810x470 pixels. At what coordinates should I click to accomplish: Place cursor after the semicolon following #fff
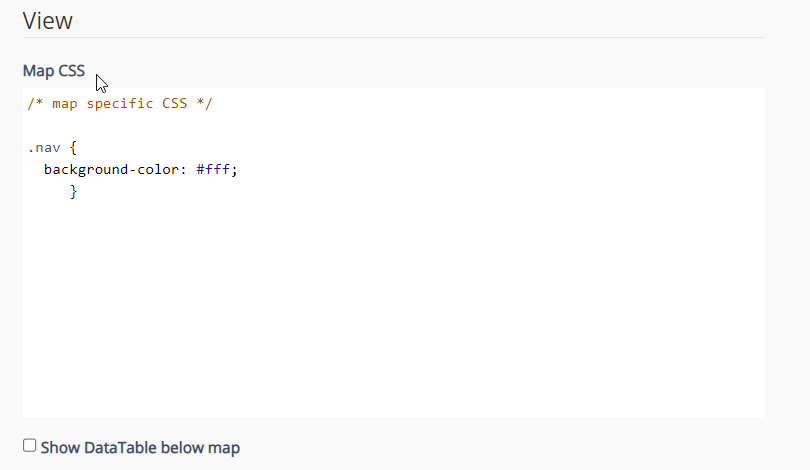coord(238,169)
